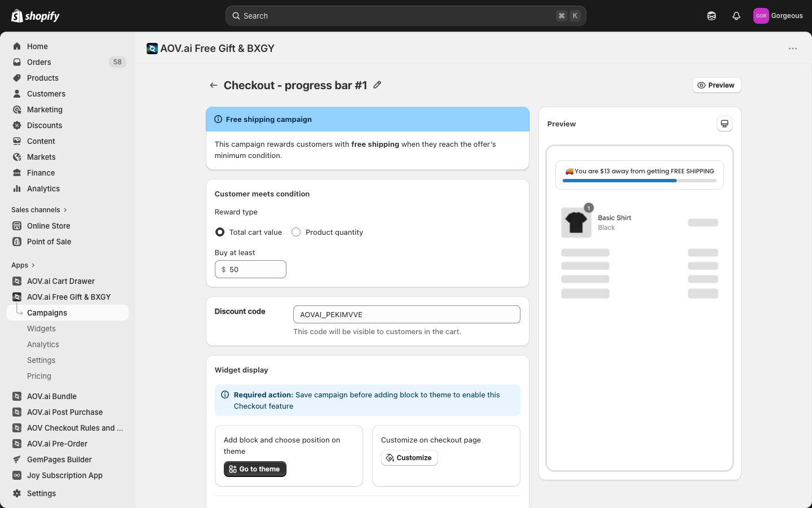
Task: Open notifications bell
Action: pyautogui.click(x=736, y=16)
